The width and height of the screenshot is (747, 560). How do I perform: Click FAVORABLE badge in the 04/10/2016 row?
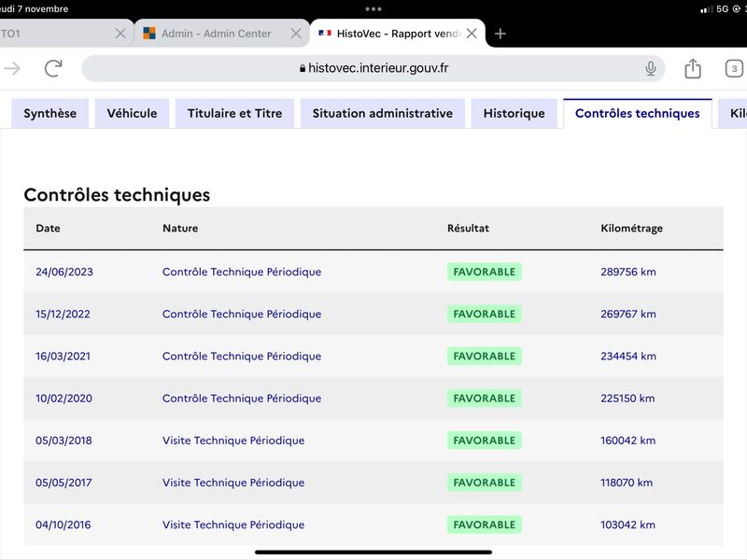coord(484,525)
